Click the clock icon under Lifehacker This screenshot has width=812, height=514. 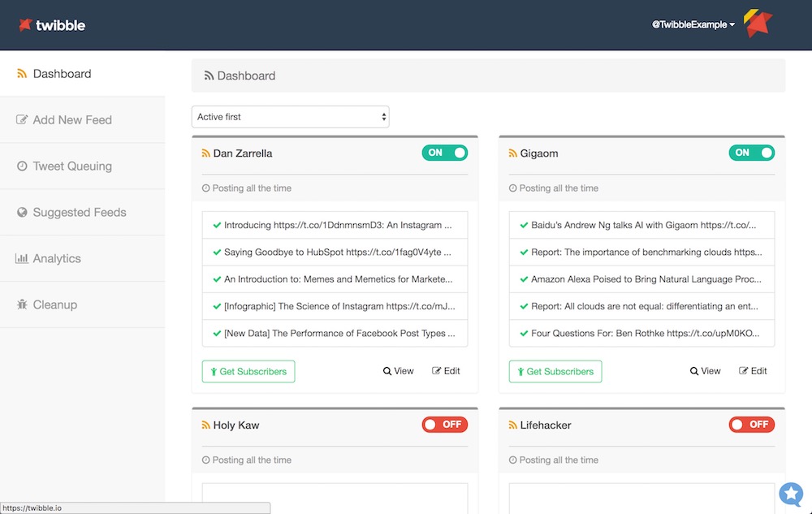click(x=512, y=460)
